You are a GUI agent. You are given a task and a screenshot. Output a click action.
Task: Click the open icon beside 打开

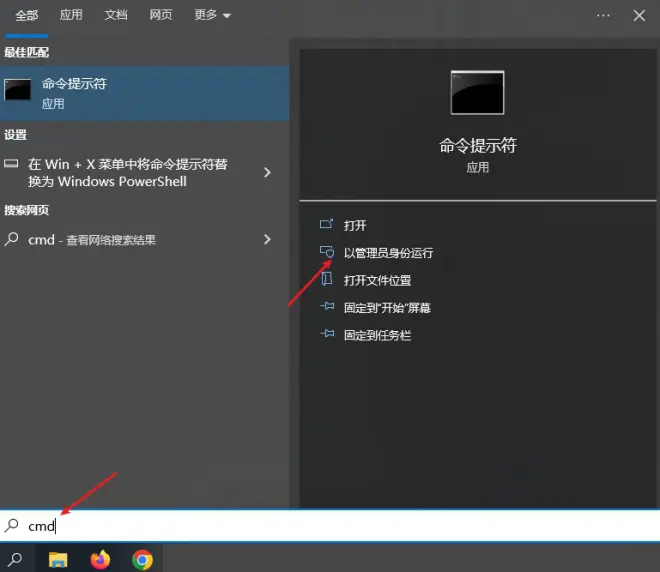point(327,224)
